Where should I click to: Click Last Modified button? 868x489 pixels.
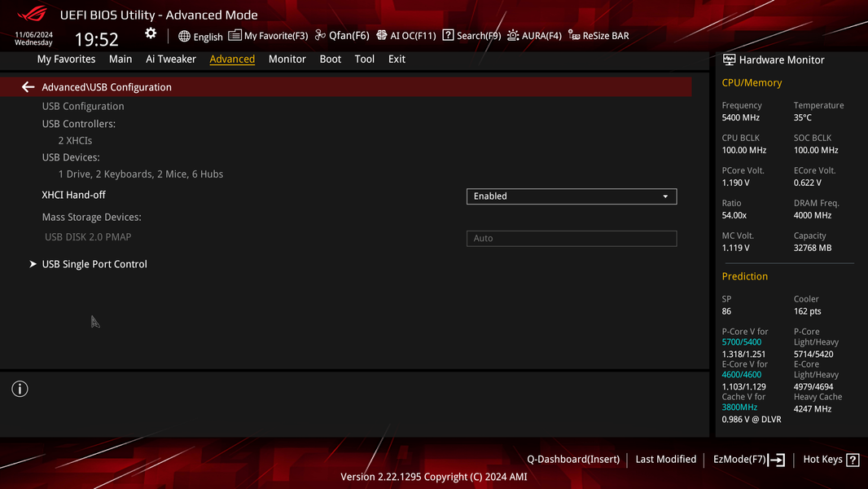click(x=665, y=459)
